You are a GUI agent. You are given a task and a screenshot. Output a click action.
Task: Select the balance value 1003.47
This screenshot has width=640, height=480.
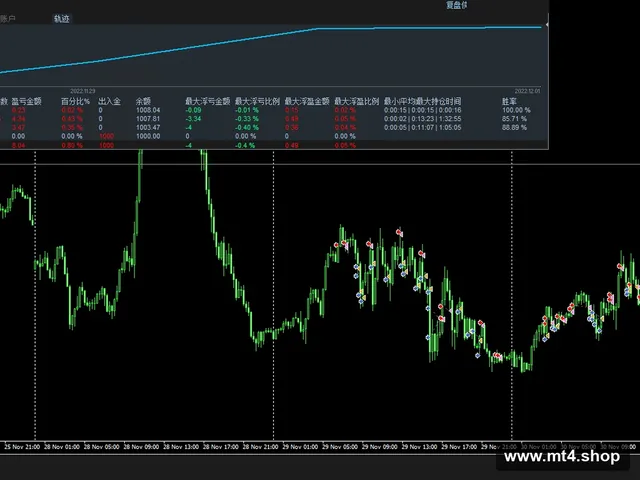pos(148,127)
